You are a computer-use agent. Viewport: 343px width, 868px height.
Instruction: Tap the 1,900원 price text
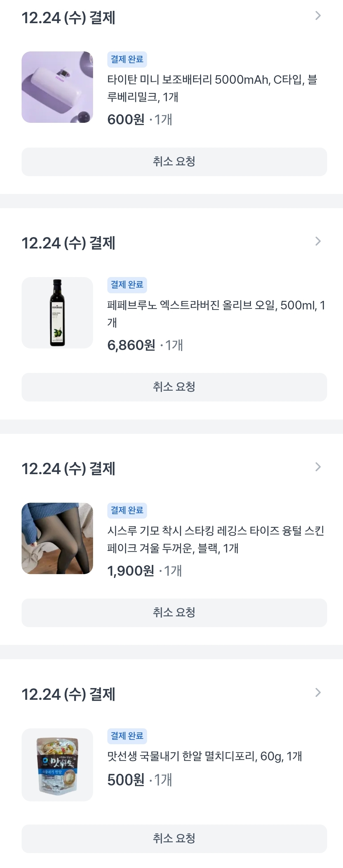click(x=131, y=571)
